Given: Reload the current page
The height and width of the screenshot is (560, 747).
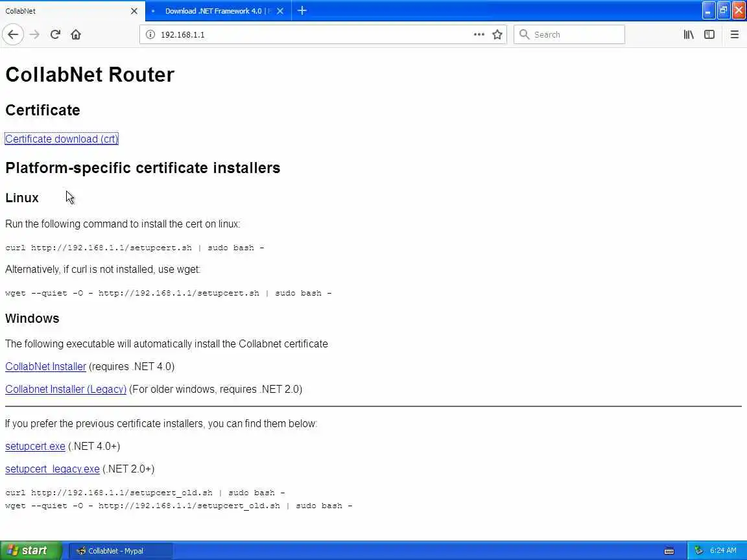Looking at the screenshot, I should [x=55, y=34].
